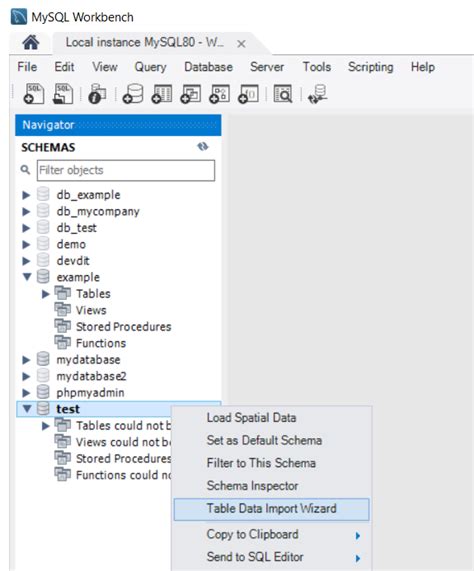The height and width of the screenshot is (571, 474).
Task: Expand the db_example schema
Action: [x=26, y=195]
